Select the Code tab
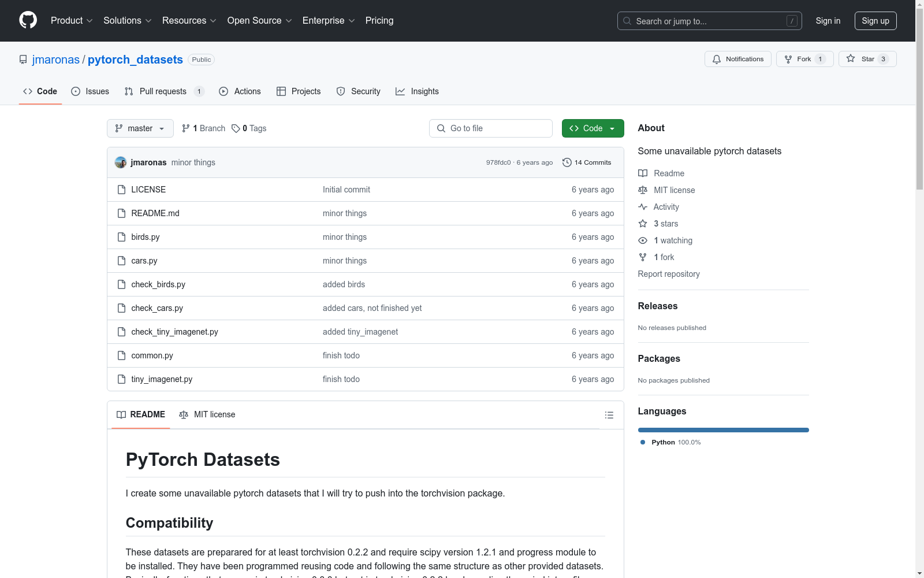The image size is (924, 578). click(x=40, y=91)
